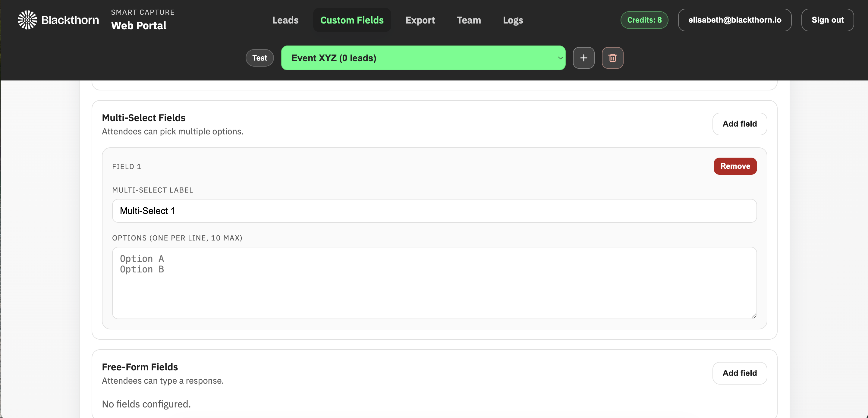Navigate to the Export page

click(x=420, y=20)
